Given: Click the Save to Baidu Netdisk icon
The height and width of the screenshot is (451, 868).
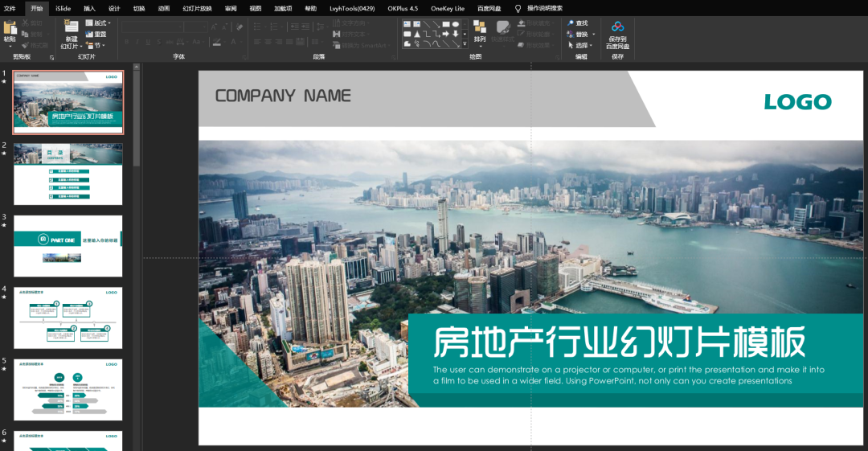Looking at the screenshot, I should [x=617, y=27].
